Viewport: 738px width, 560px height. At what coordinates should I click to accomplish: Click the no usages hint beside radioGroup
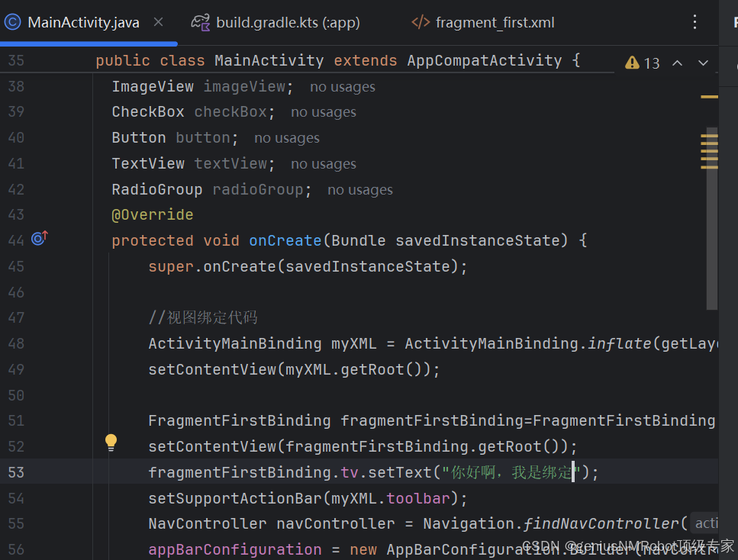click(x=359, y=188)
